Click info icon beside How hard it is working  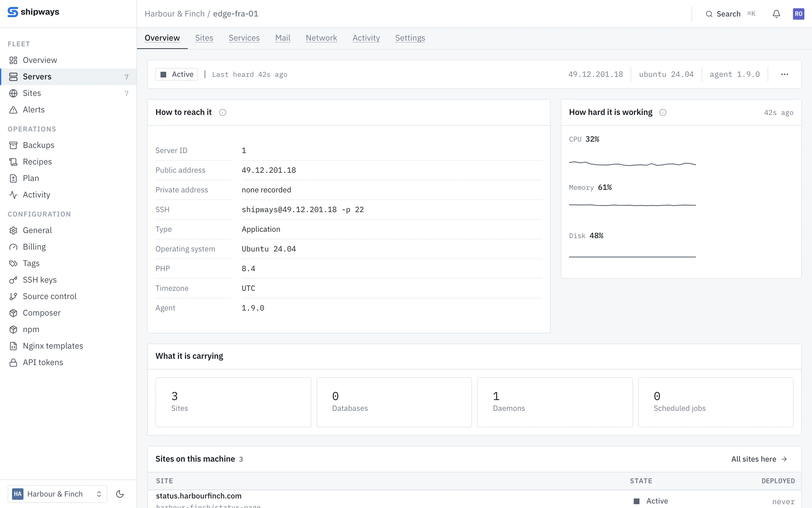coord(663,112)
